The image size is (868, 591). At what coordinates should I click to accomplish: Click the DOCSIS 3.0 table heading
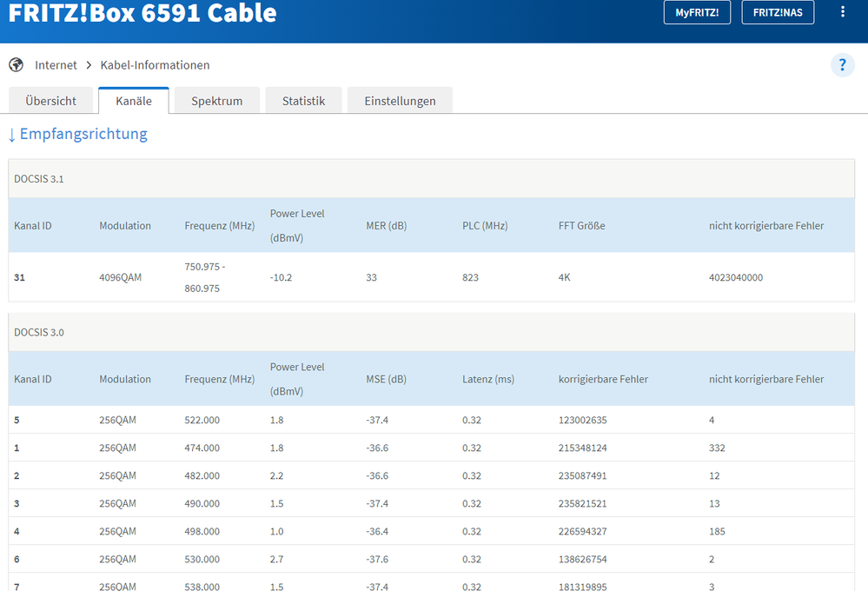(x=39, y=332)
